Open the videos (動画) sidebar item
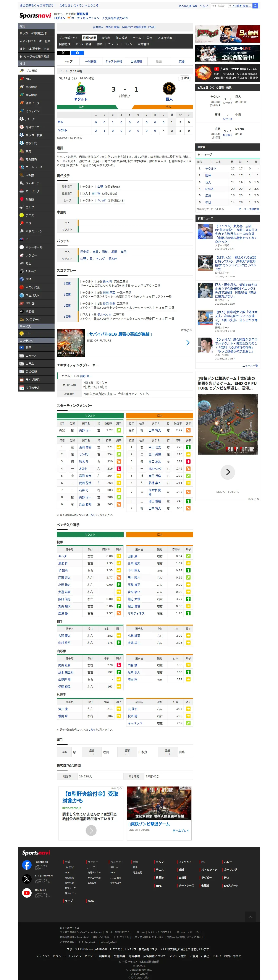The image size is (278, 980). click(x=36, y=348)
